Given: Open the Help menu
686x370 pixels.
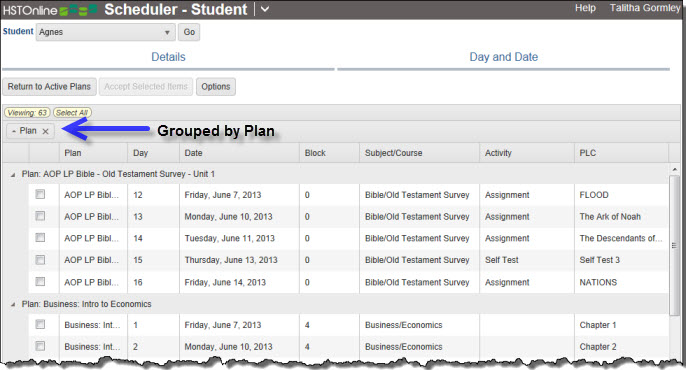Looking at the screenshot, I should click(585, 8).
